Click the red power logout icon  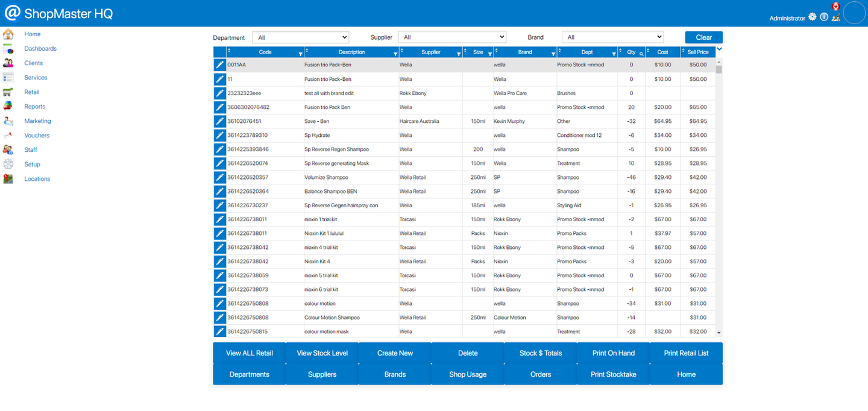coord(835,6)
